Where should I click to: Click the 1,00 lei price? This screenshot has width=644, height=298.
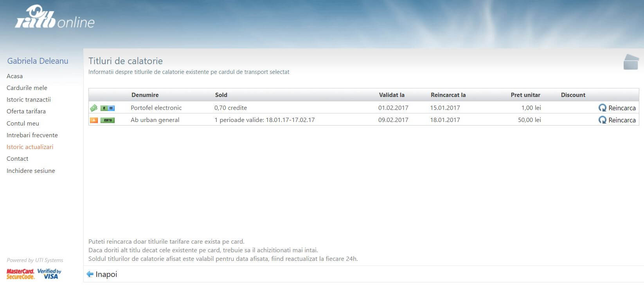coord(531,108)
